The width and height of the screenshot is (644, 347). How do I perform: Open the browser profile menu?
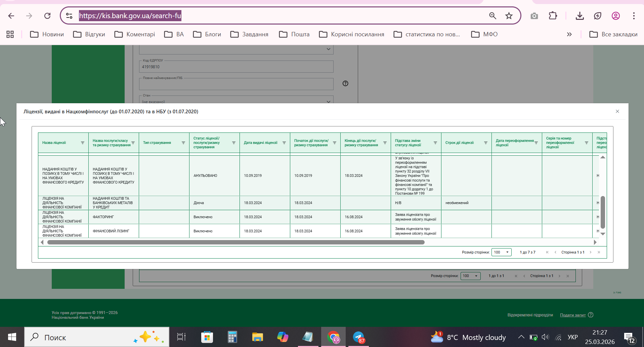pyautogui.click(x=615, y=16)
